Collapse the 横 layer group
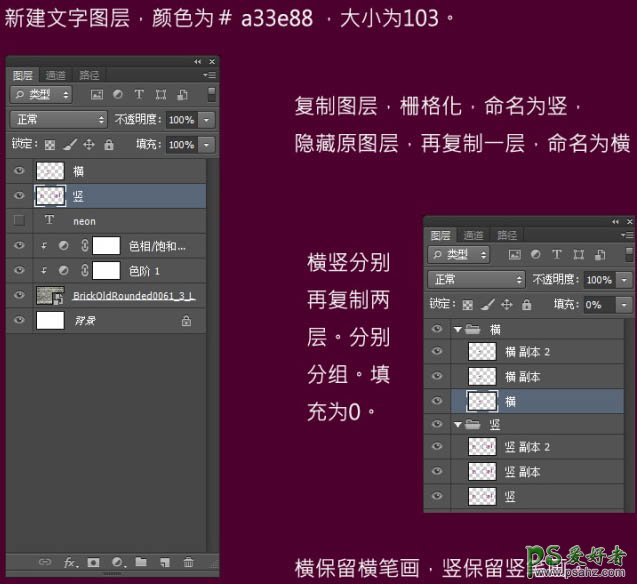Viewport: 637px width, 584px height. (x=457, y=329)
